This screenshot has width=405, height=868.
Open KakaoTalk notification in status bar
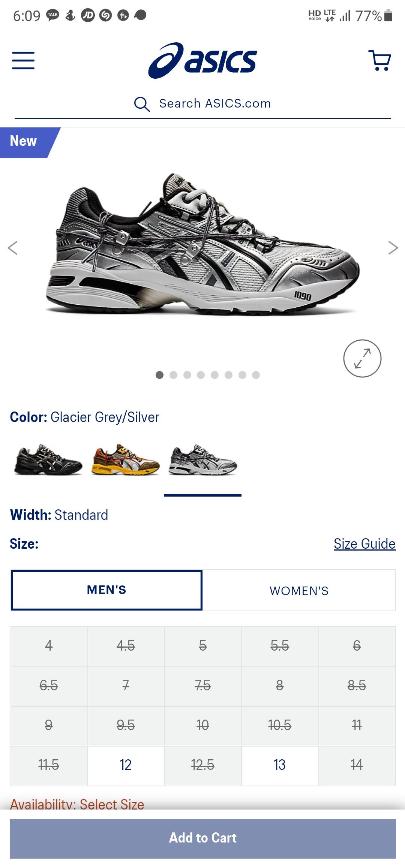[x=53, y=15]
